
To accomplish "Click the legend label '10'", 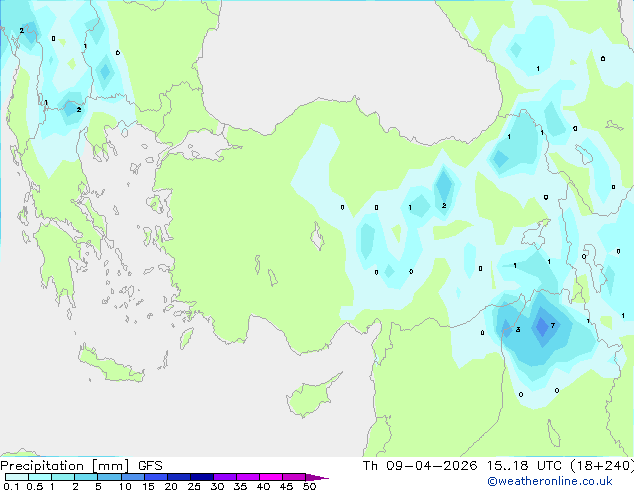I will pos(125,486).
